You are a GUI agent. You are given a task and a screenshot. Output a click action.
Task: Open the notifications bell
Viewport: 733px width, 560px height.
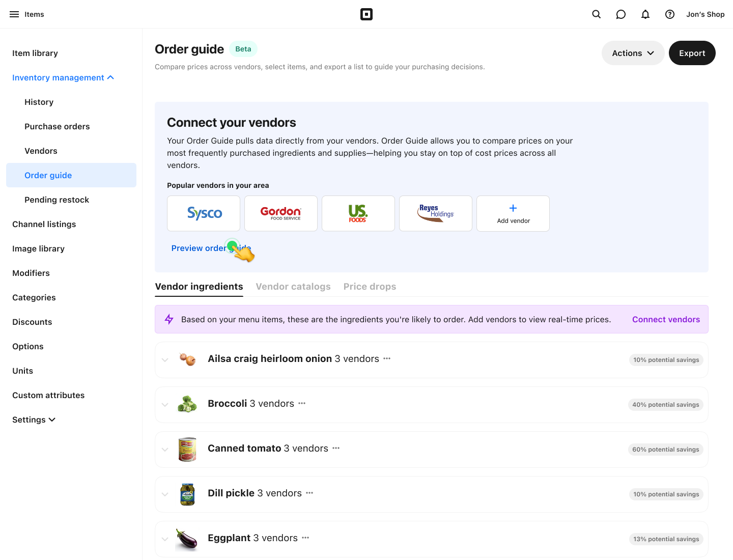pos(645,14)
